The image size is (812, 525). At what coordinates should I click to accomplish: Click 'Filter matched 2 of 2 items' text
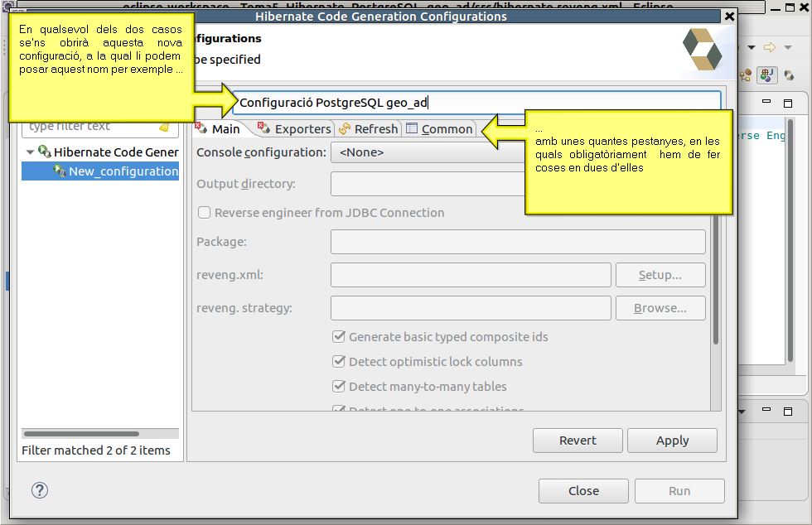click(96, 450)
